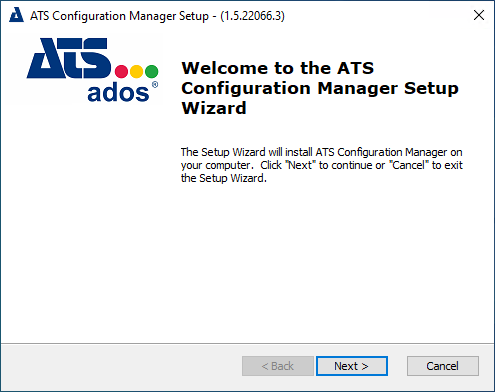Click the ados wordmark under the logo
This screenshot has height=392, width=495.
(x=118, y=93)
